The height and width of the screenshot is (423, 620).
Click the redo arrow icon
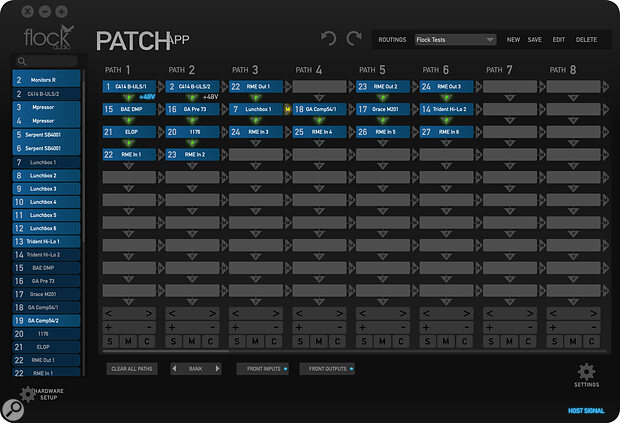tap(354, 39)
